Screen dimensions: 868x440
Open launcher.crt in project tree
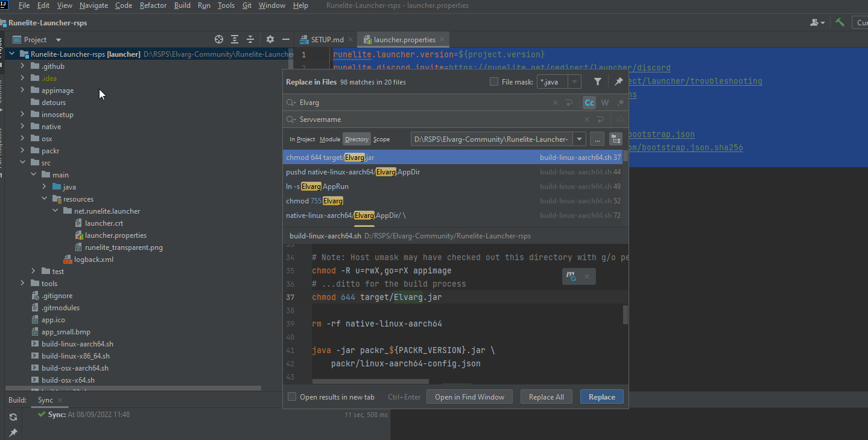(104, 223)
